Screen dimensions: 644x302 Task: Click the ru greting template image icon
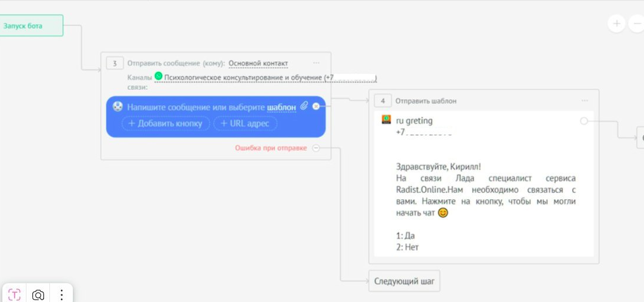tap(386, 120)
